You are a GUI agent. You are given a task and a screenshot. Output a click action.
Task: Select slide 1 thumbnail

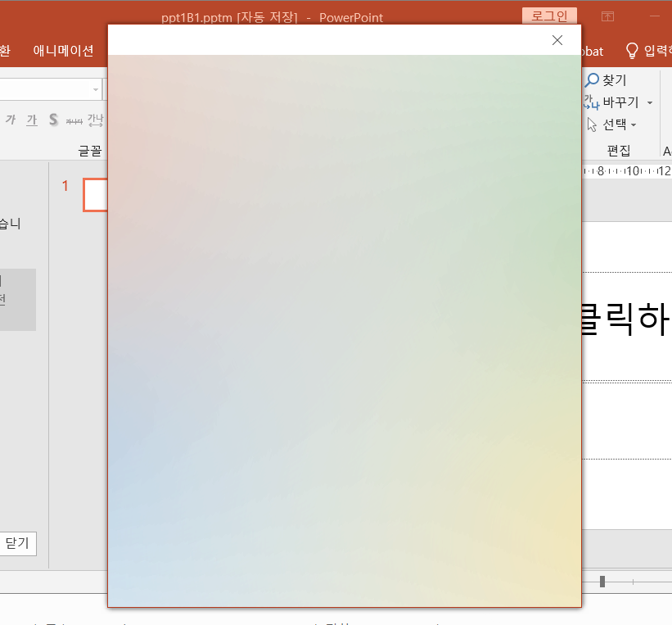pyautogui.click(x=95, y=195)
